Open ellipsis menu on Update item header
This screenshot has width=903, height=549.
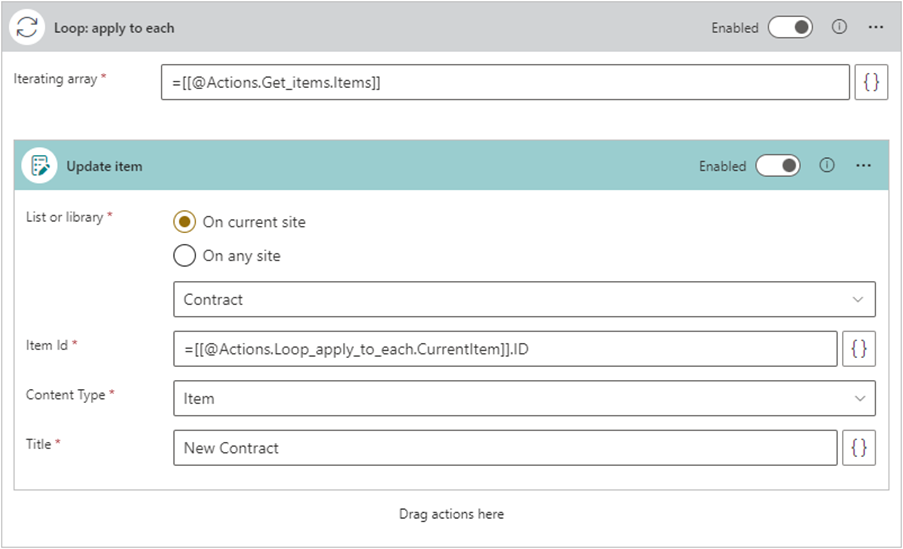(x=864, y=166)
